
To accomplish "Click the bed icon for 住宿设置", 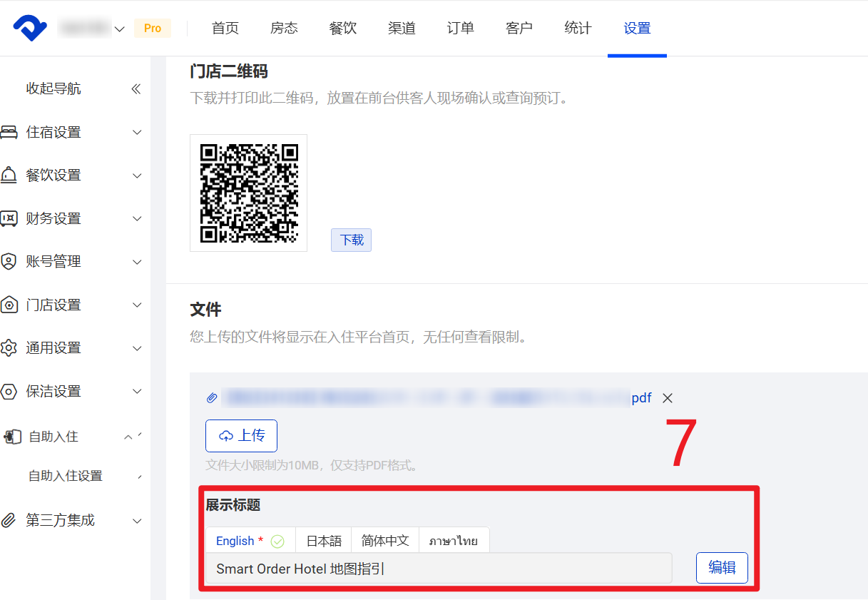I will click(x=9, y=133).
